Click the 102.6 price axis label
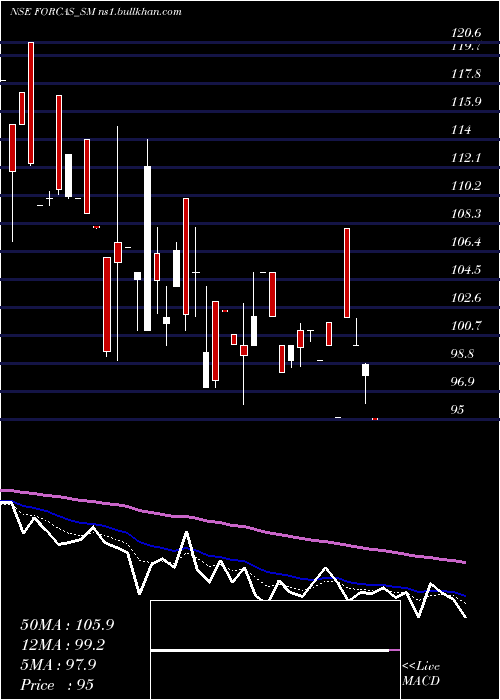This screenshot has width=500, height=700. coord(466,298)
